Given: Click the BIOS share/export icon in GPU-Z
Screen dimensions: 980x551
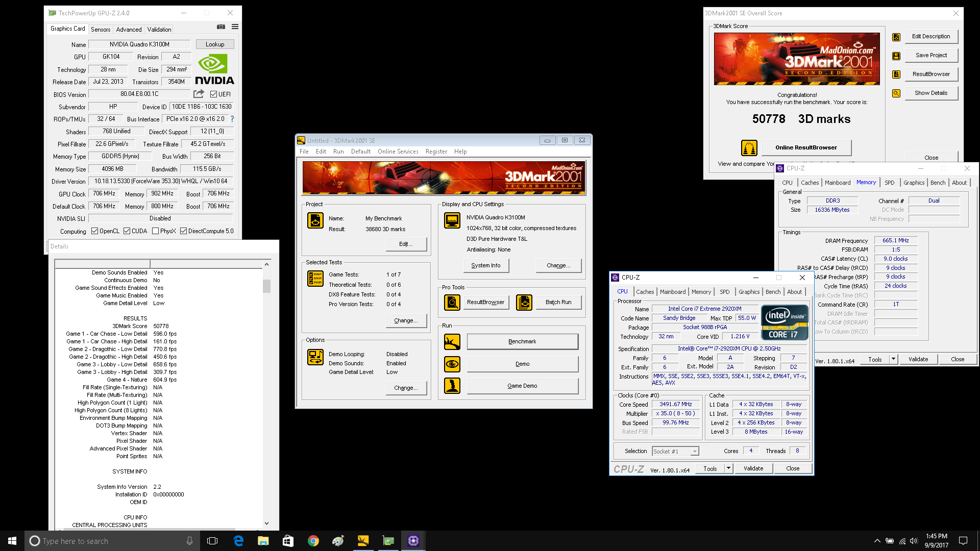Looking at the screenshot, I should click(199, 94).
